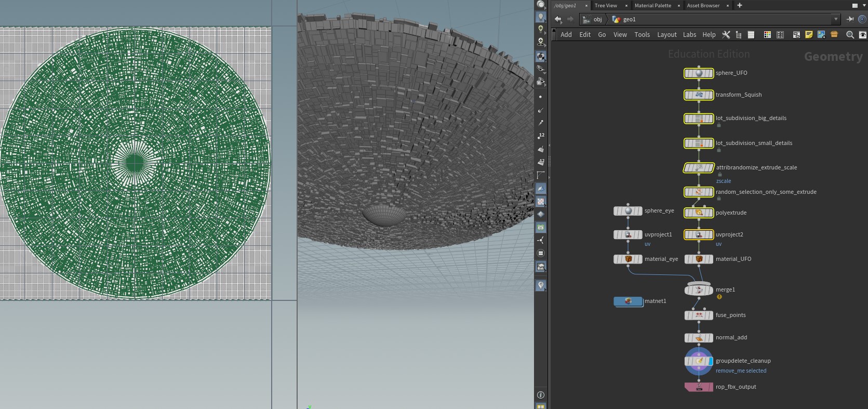
Task: Select the rop_fbx_output node
Action: click(699, 387)
